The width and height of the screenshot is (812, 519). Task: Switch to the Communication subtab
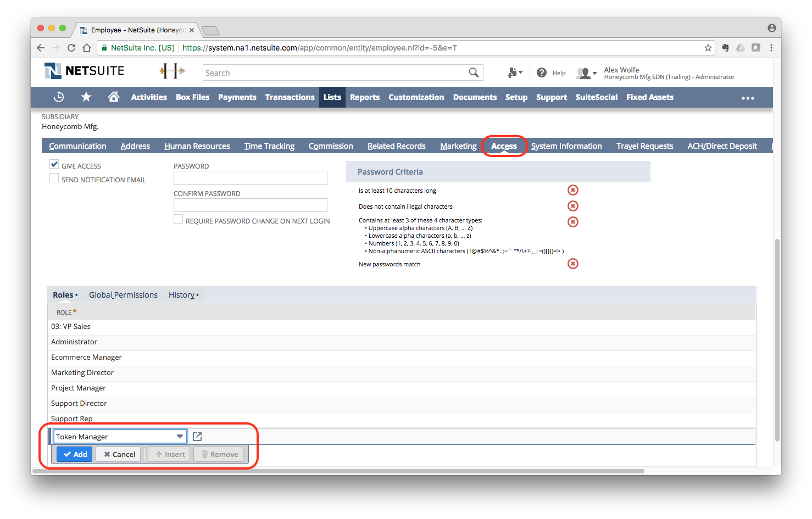point(77,146)
